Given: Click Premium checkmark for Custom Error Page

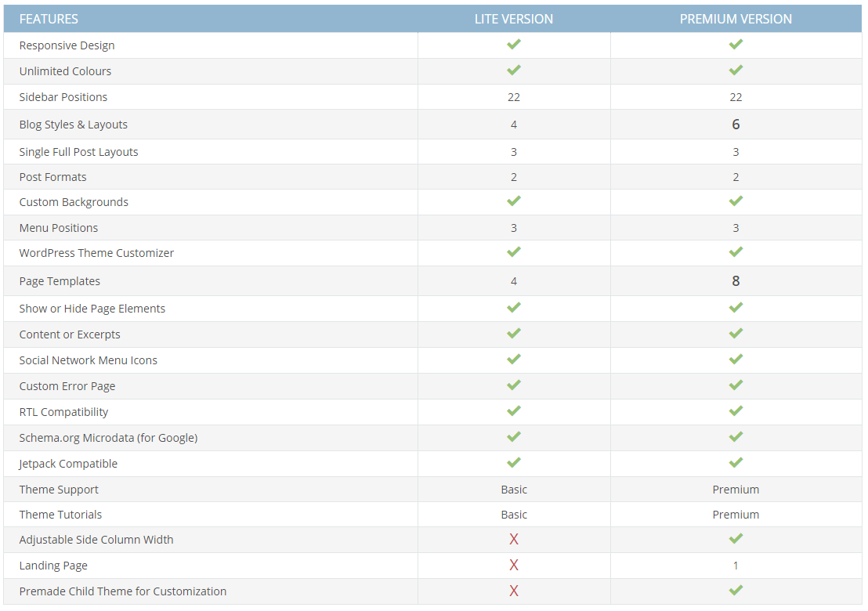Looking at the screenshot, I should [736, 385].
